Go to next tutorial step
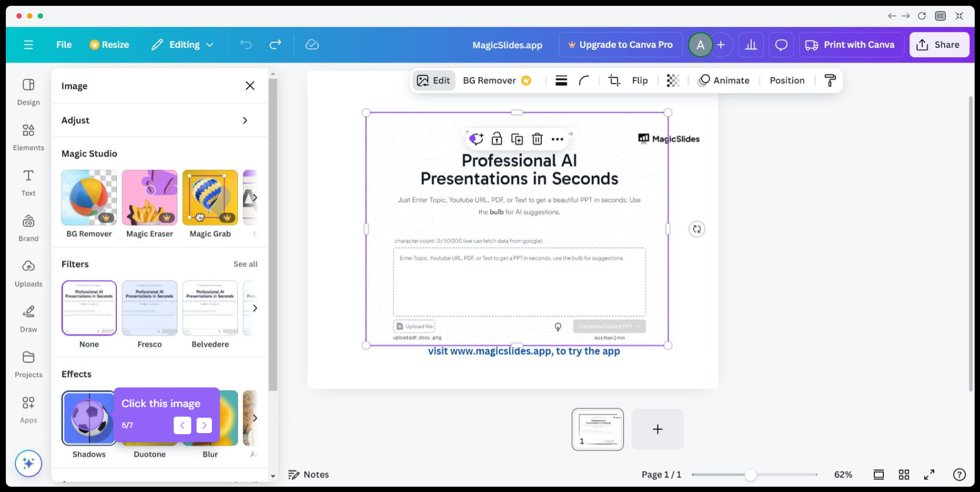This screenshot has width=980, height=492. 204,425
